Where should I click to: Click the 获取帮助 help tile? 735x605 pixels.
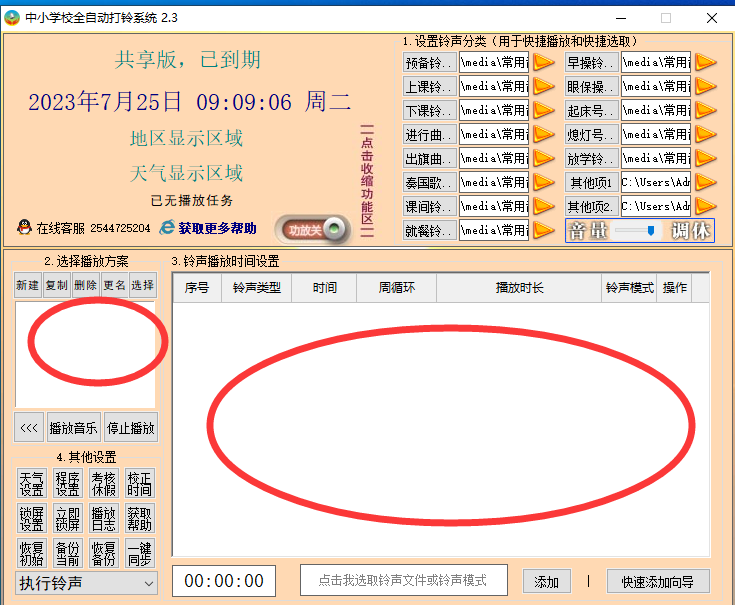click(140, 518)
